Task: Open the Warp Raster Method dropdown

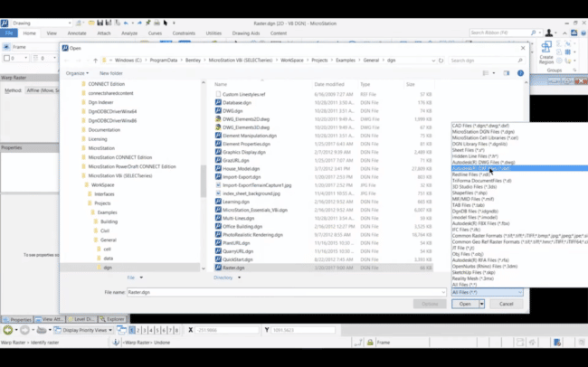Action: 42,90
